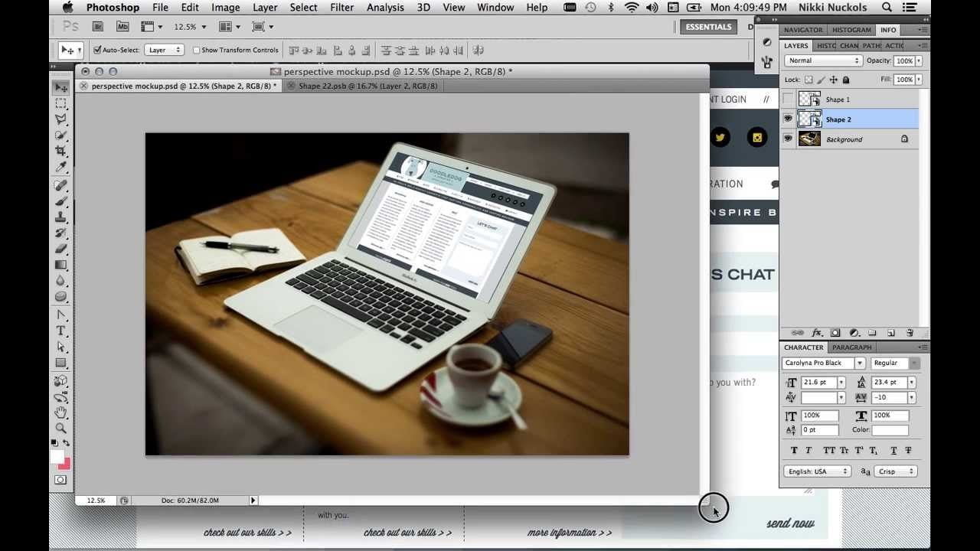Image resolution: width=980 pixels, height=551 pixels.
Task: Open the Filter menu
Action: tap(341, 8)
